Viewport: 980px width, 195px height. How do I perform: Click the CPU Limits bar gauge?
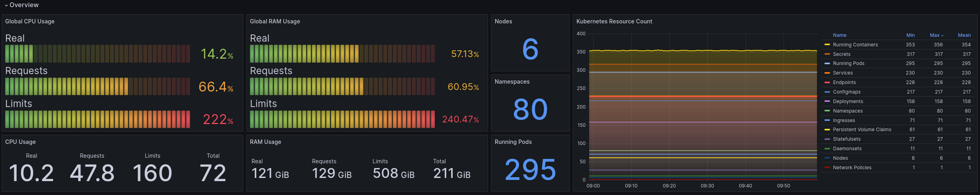pos(98,119)
